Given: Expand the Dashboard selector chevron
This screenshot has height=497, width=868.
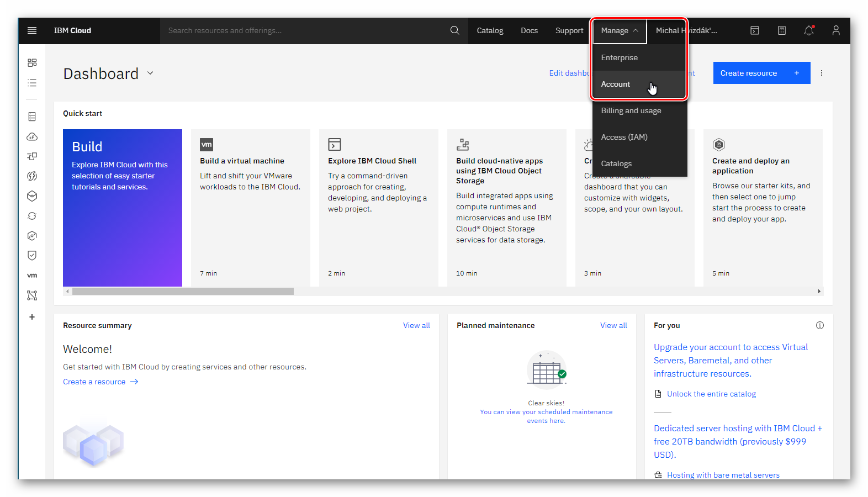Looking at the screenshot, I should point(150,73).
